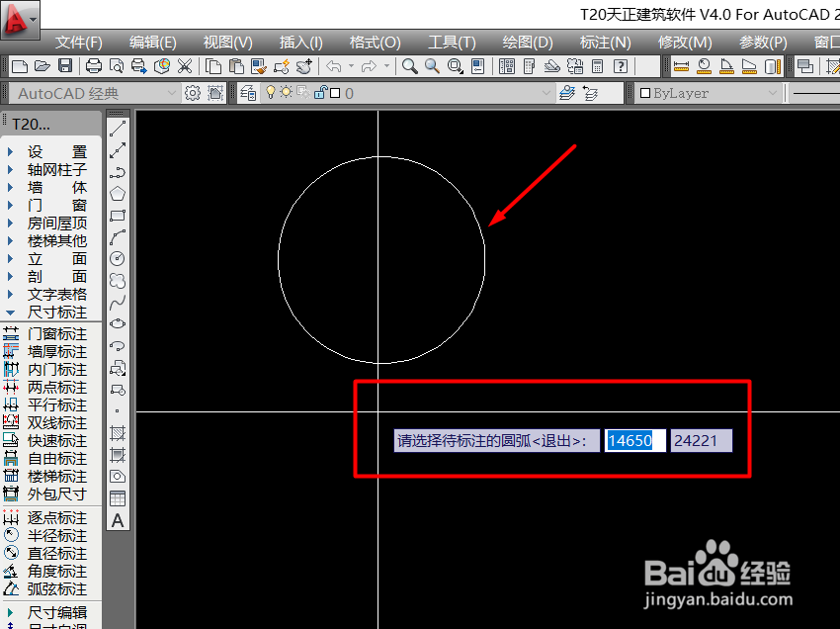Open the 插入(I) menu

[x=300, y=43]
